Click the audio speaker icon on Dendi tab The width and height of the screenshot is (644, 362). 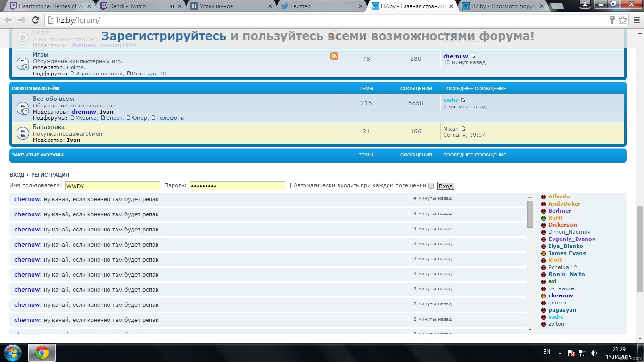coord(172,6)
